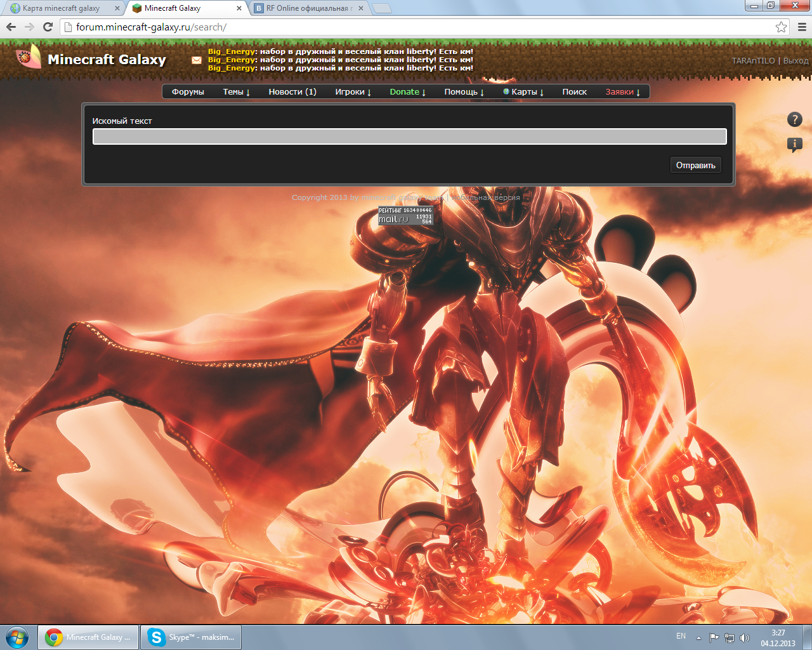
Task: Click the Искомый текст search field
Action: click(x=410, y=136)
